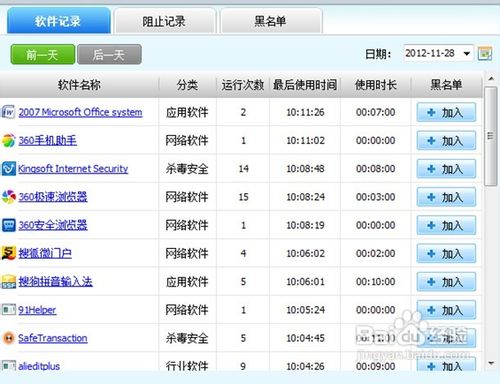Click the 00:07:00 duration cell

(376, 112)
